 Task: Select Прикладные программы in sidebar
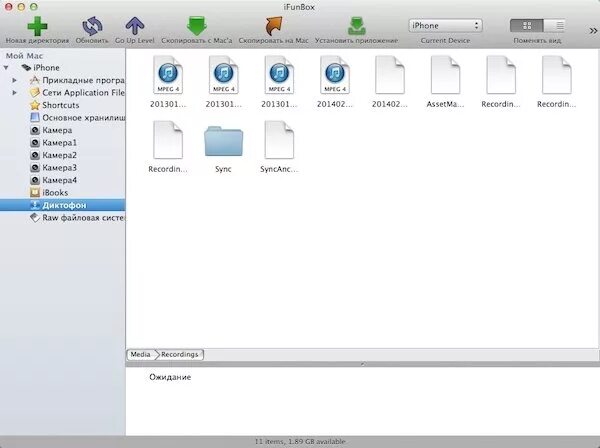77,80
